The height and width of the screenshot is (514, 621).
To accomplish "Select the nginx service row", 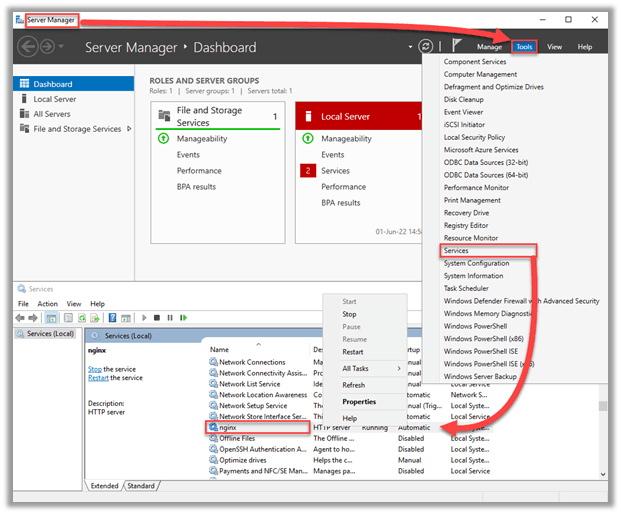I will pyautogui.click(x=257, y=427).
